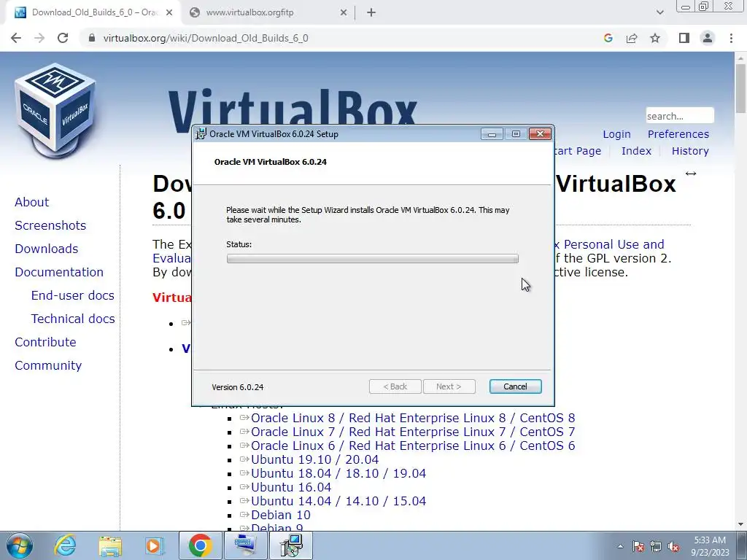Image resolution: width=747 pixels, height=560 pixels.
Task: Open Windows Explorer from taskbar
Action: 110,545
